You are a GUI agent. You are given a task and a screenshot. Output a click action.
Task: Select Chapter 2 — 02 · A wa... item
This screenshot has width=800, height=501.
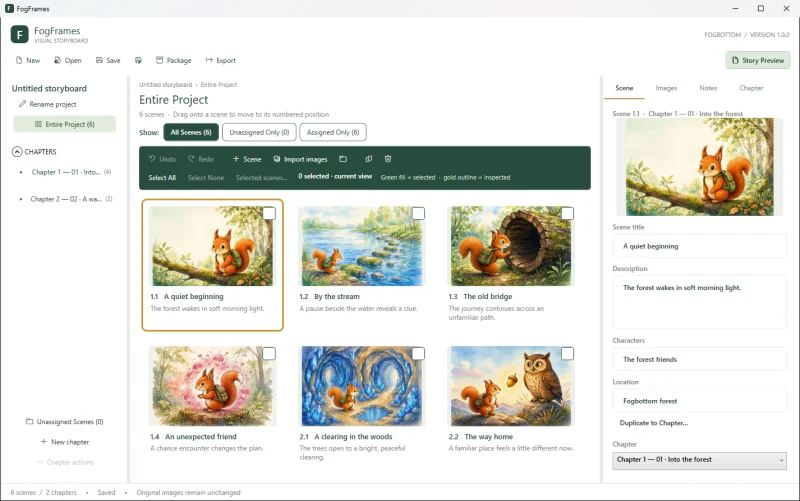click(66, 199)
